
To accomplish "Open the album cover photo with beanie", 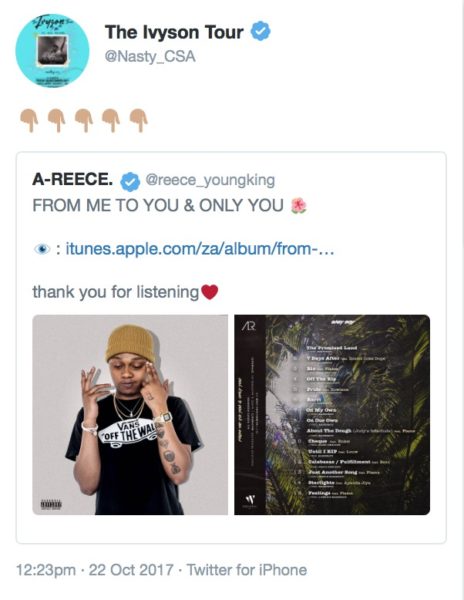I will [130, 414].
